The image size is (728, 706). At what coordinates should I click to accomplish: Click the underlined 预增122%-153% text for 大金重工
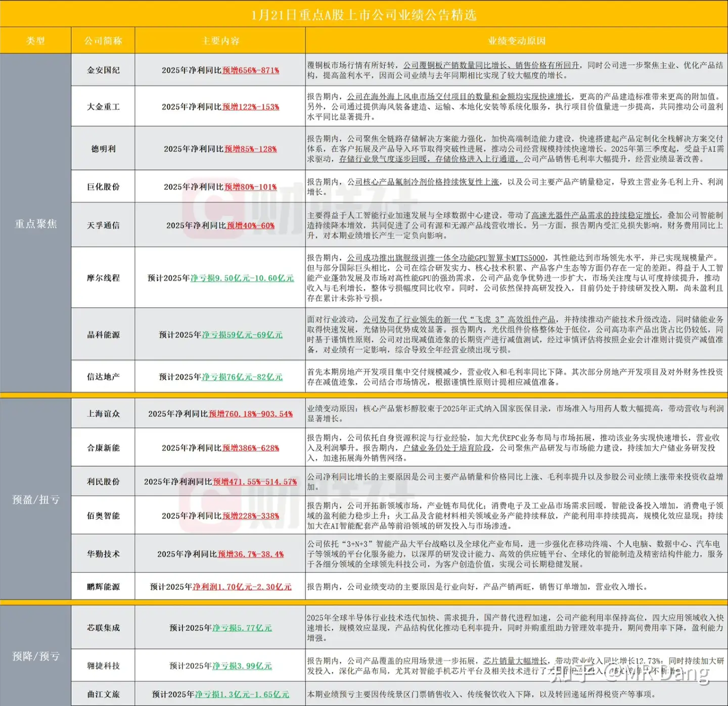point(251,107)
